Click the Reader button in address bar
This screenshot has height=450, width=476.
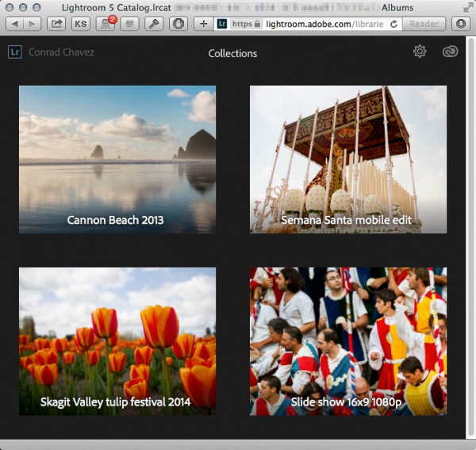point(424,24)
